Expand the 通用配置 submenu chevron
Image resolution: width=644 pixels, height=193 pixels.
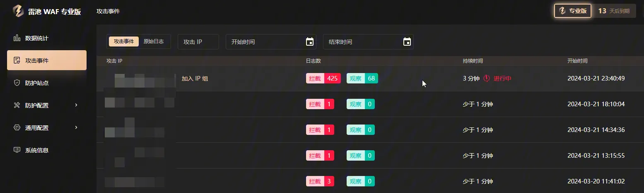tap(76, 128)
